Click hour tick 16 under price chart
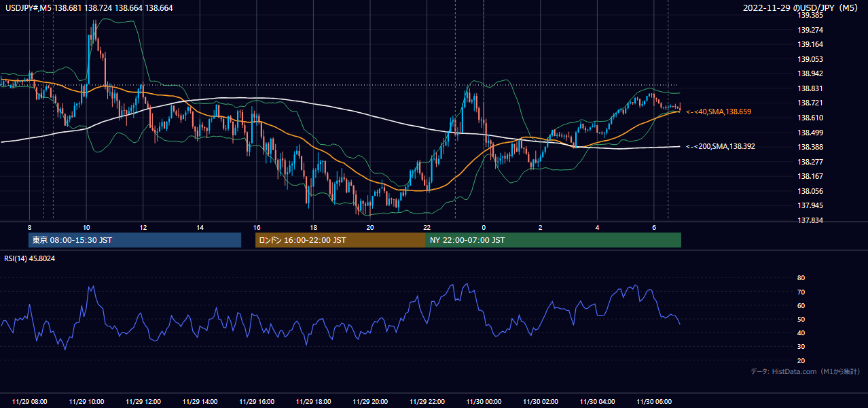This screenshot has width=868, height=408. pos(256,227)
